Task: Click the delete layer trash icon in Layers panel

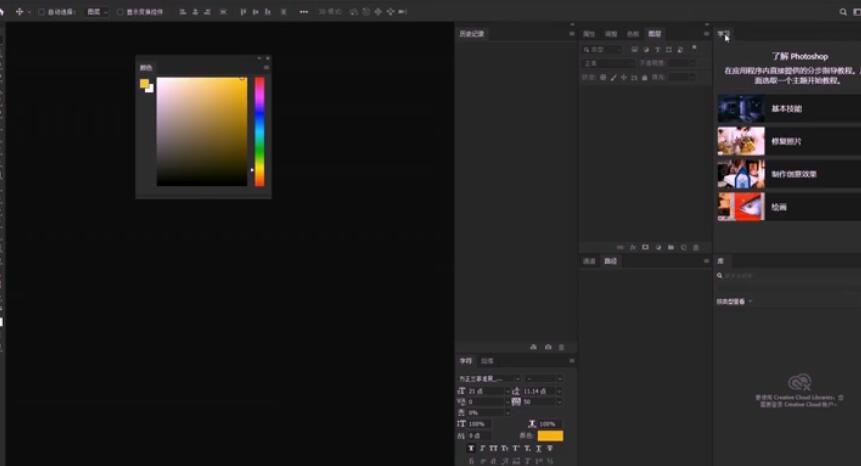Action: coord(697,246)
